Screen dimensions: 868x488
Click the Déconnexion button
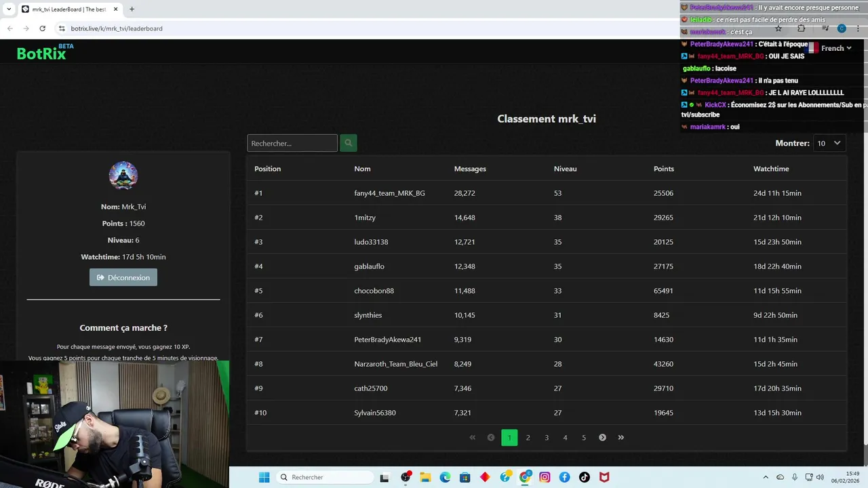tap(123, 277)
